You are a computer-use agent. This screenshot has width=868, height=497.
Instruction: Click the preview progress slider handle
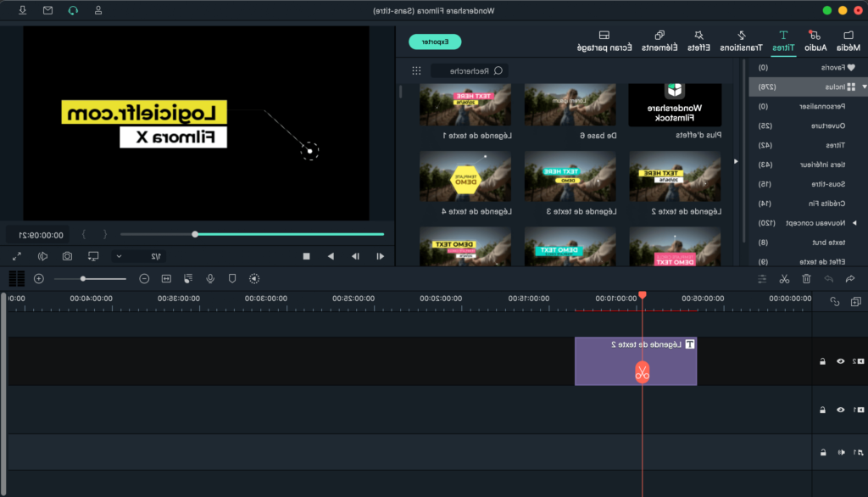195,234
